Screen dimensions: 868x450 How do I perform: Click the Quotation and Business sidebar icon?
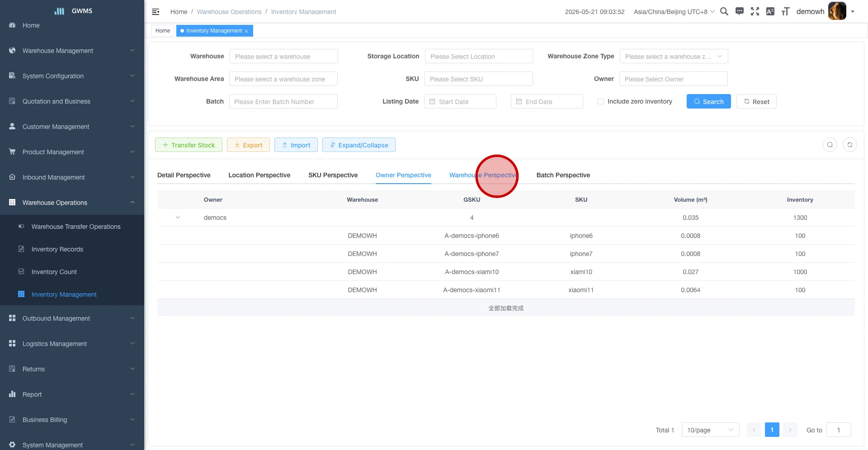click(12, 101)
